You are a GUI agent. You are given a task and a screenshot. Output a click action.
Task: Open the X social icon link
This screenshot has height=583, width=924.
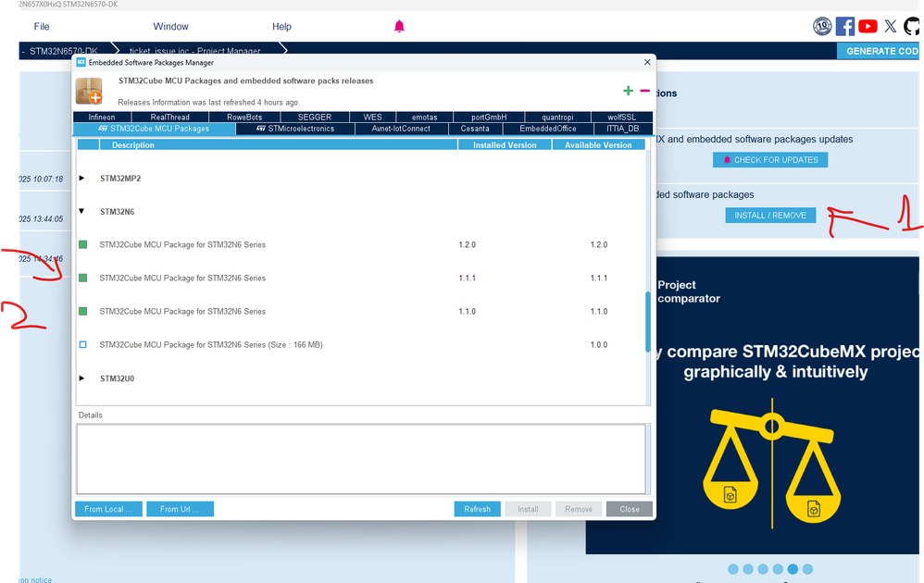(x=891, y=26)
